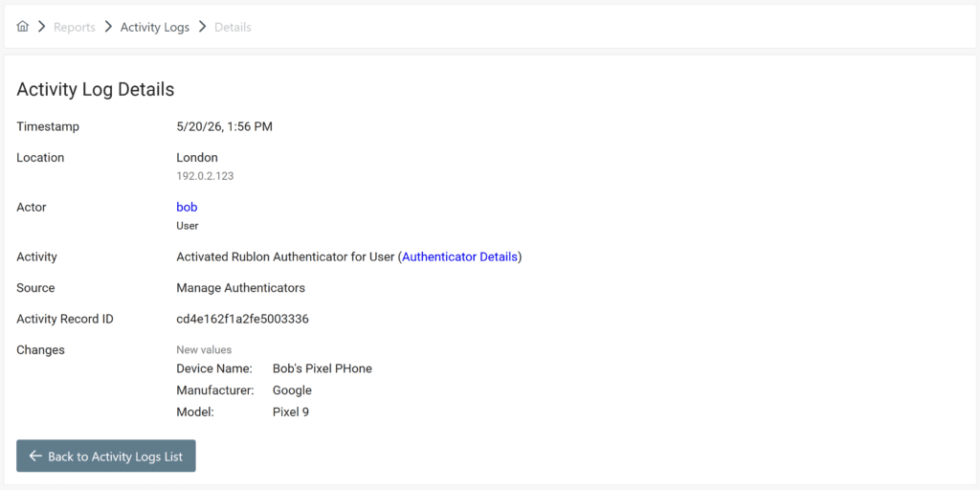Viewport: 980px width, 490px height.
Task: Click the Location field label
Action: pos(40,158)
